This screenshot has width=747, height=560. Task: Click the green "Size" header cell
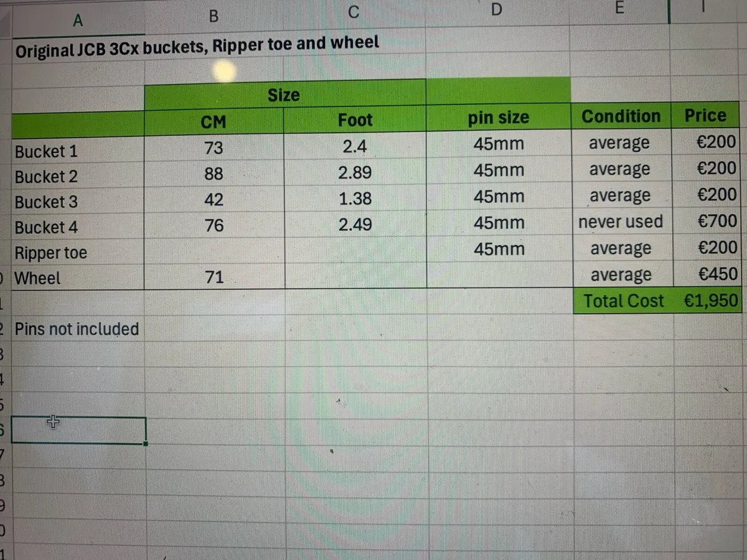tap(284, 95)
